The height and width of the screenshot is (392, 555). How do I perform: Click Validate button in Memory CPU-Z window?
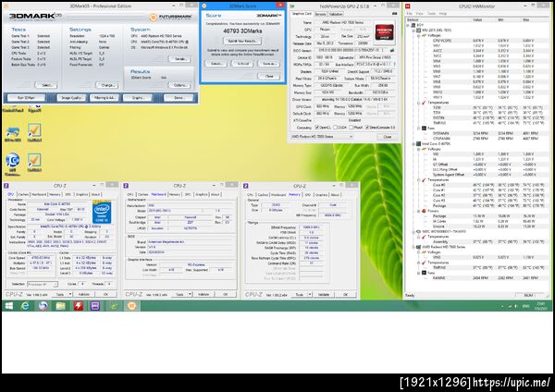click(x=324, y=294)
